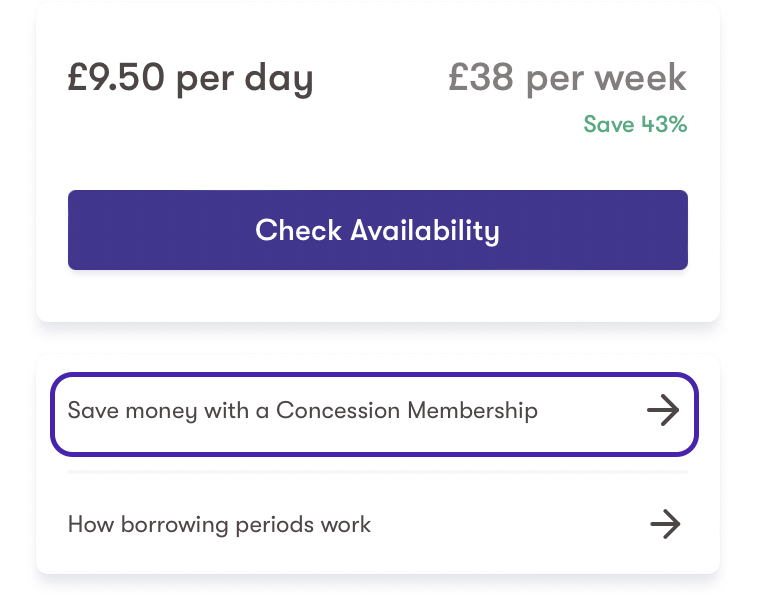Click the words "Concession Membership"
The height and width of the screenshot is (595, 771).
pyautogui.click(x=407, y=411)
